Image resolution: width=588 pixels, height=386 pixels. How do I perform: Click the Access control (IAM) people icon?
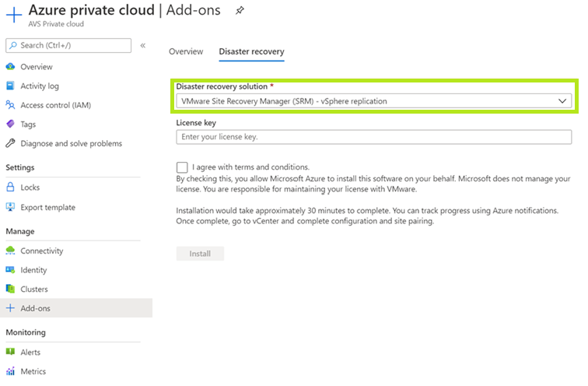coord(11,105)
